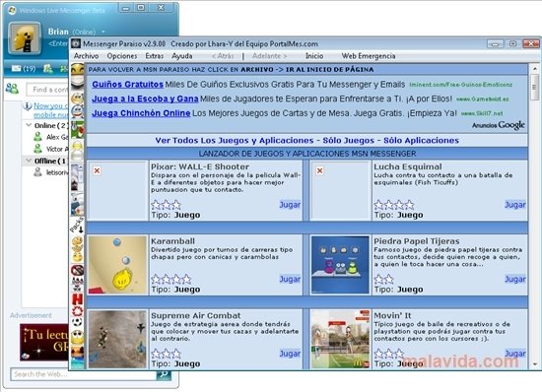542x392 pixels.
Task: Click Jugar for Piedra Papel Tijeras
Action: pos(515,279)
